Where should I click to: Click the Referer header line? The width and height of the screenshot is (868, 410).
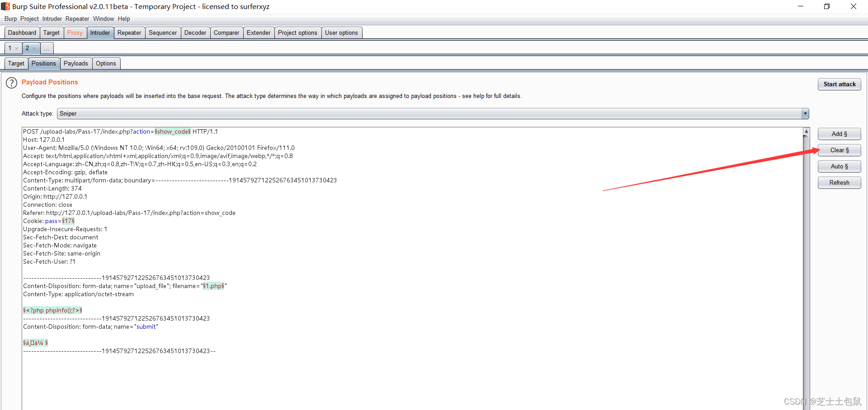click(x=129, y=213)
